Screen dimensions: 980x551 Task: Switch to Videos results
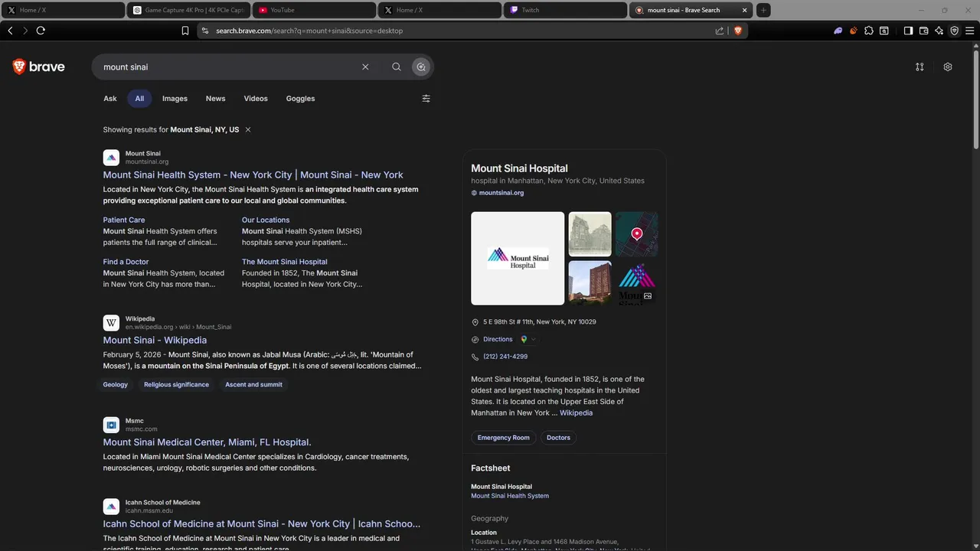pyautogui.click(x=256, y=99)
